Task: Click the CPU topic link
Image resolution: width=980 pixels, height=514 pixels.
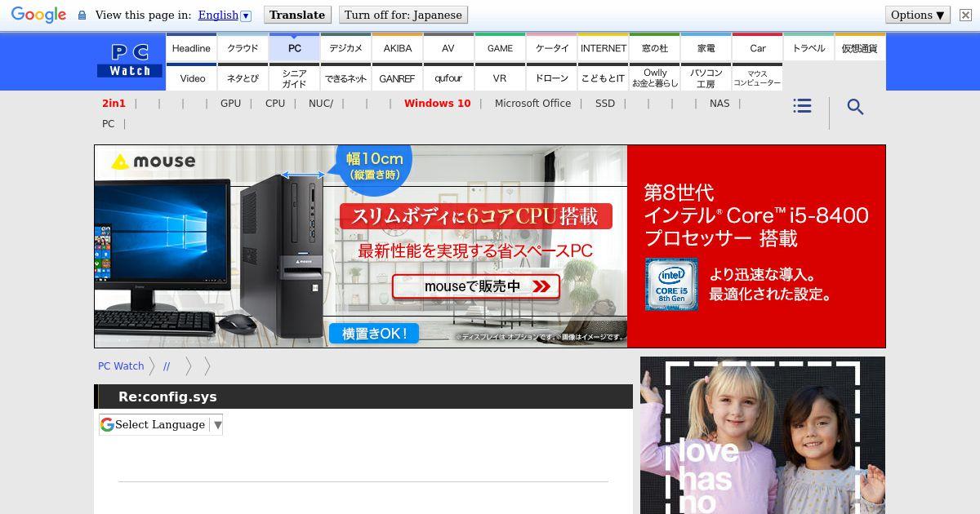Action: (x=275, y=104)
